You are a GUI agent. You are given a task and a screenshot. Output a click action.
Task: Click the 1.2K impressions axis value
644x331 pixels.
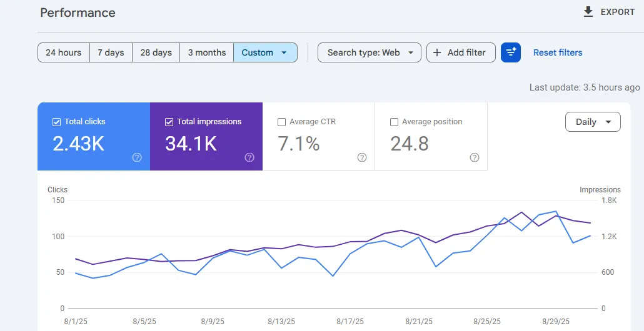pos(610,237)
